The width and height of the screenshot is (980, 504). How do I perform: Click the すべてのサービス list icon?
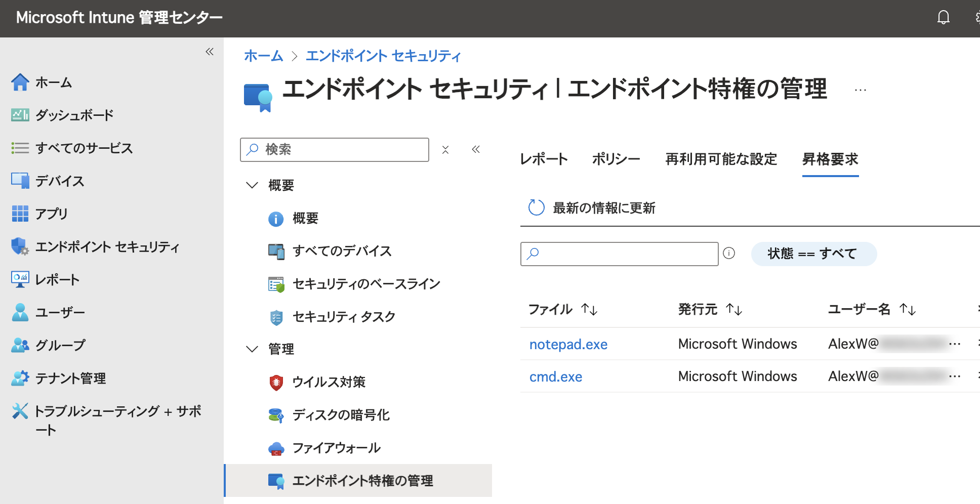20,148
